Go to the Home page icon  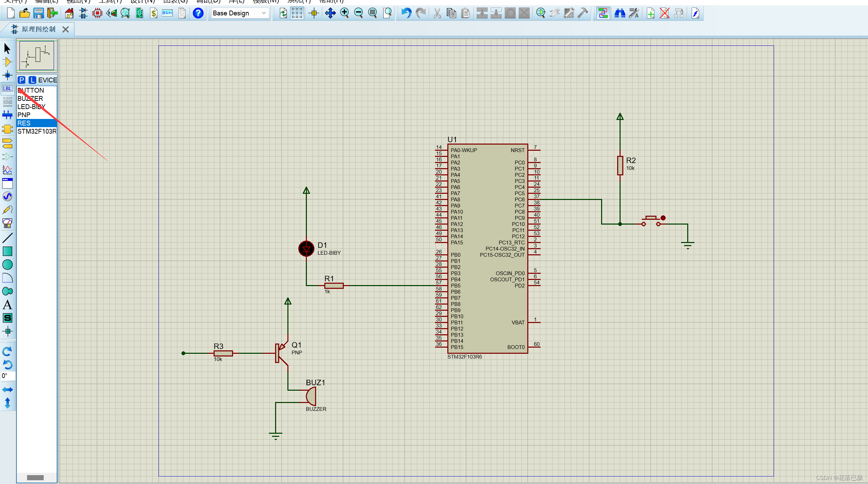[x=69, y=13]
